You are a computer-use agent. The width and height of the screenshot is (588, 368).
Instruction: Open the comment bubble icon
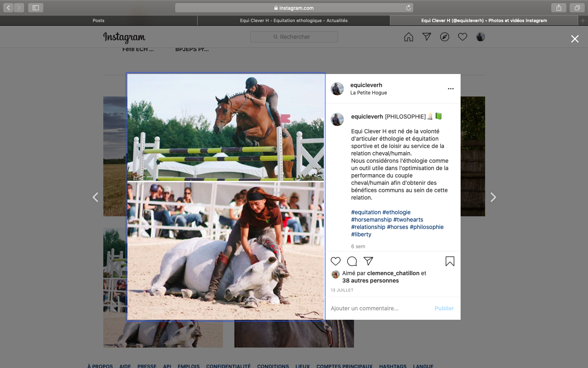point(352,261)
